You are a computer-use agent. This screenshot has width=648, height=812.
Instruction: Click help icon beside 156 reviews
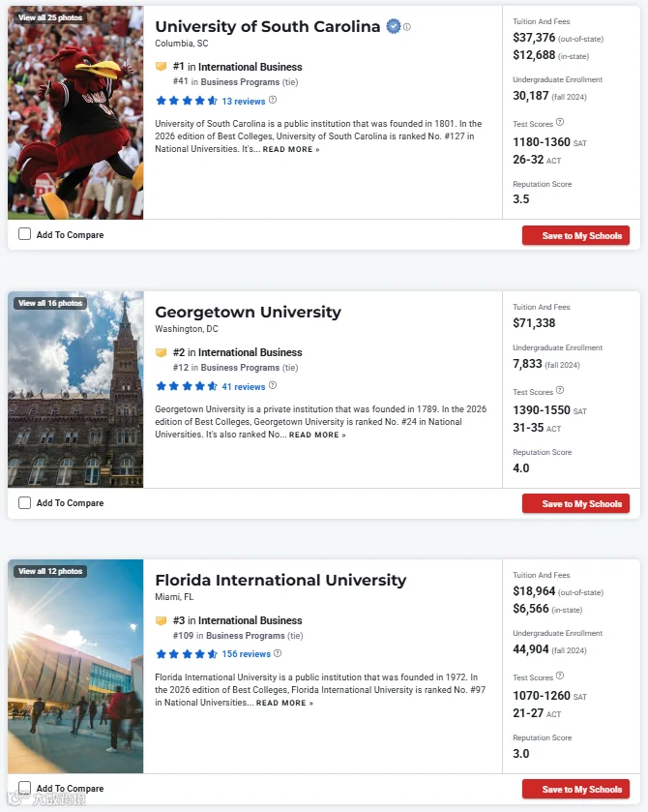278,653
